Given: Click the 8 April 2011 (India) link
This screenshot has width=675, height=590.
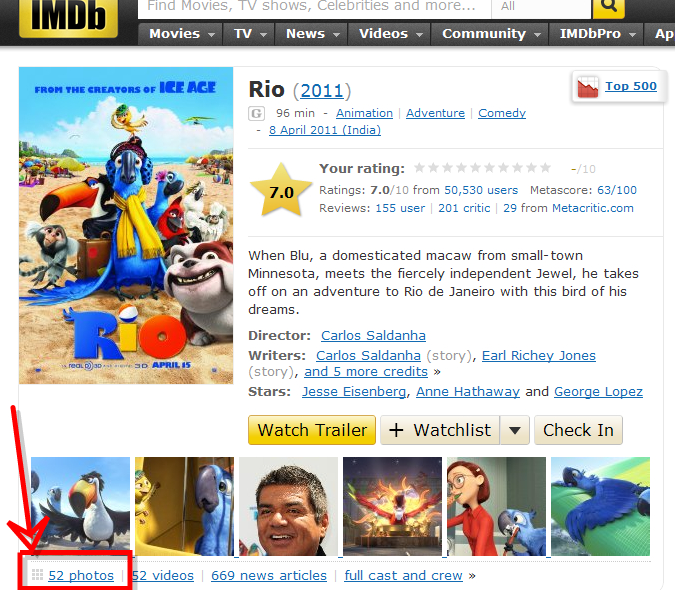Looking at the screenshot, I should (325, 130).
